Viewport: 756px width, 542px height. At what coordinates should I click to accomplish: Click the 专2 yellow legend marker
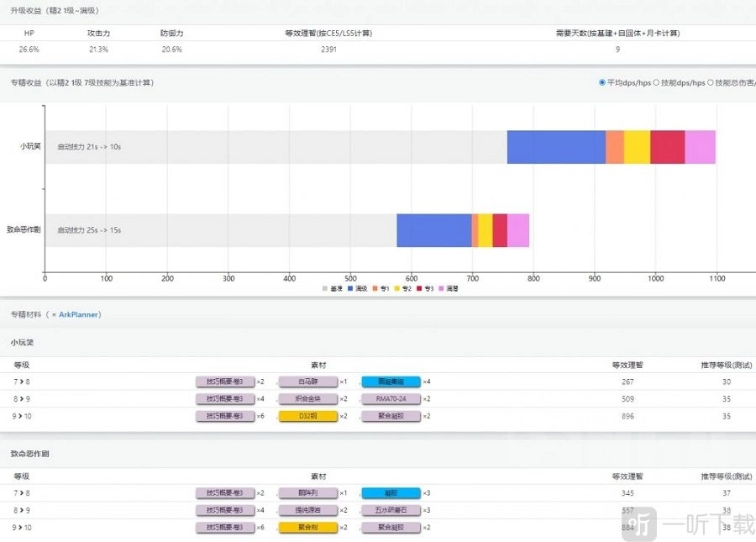pos(396,288)
